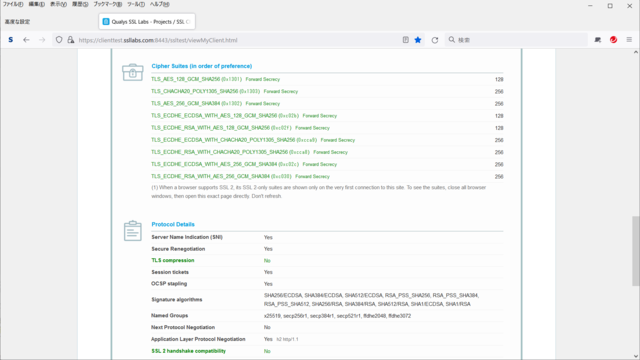Open the red Trend Micro extension icon
Viewport: 640px width, 360px height.
(613, 40)
